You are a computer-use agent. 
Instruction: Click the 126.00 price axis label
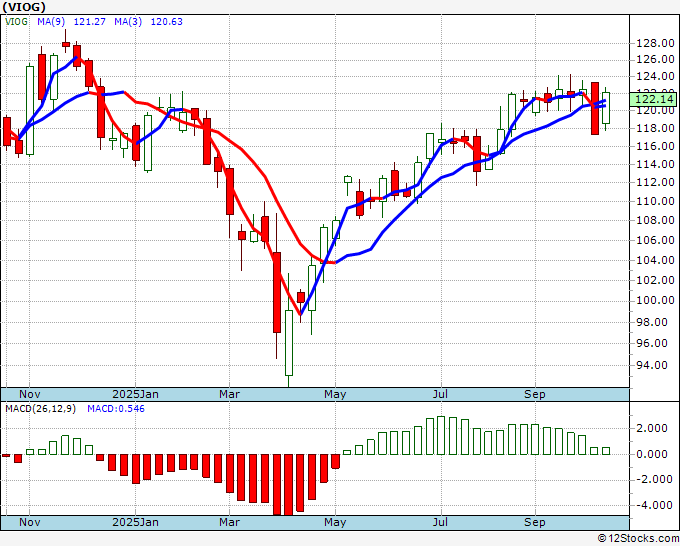655,59
